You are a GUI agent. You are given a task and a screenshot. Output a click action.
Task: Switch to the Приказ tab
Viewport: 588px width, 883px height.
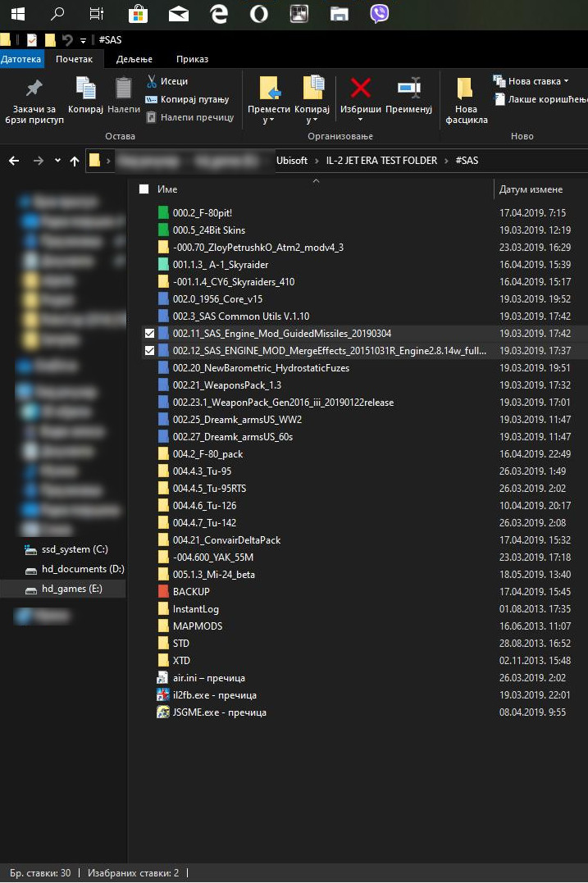(x=192, y=59)
